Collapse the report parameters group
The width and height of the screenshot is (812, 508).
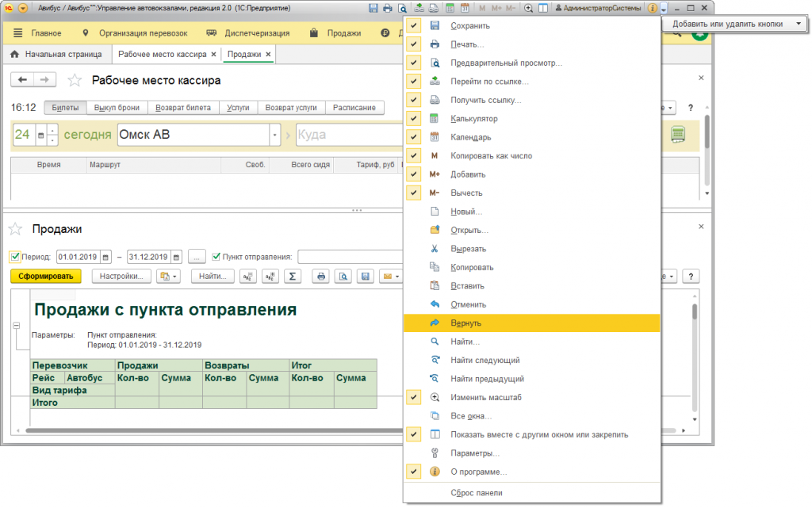click(x=16, y=327)
